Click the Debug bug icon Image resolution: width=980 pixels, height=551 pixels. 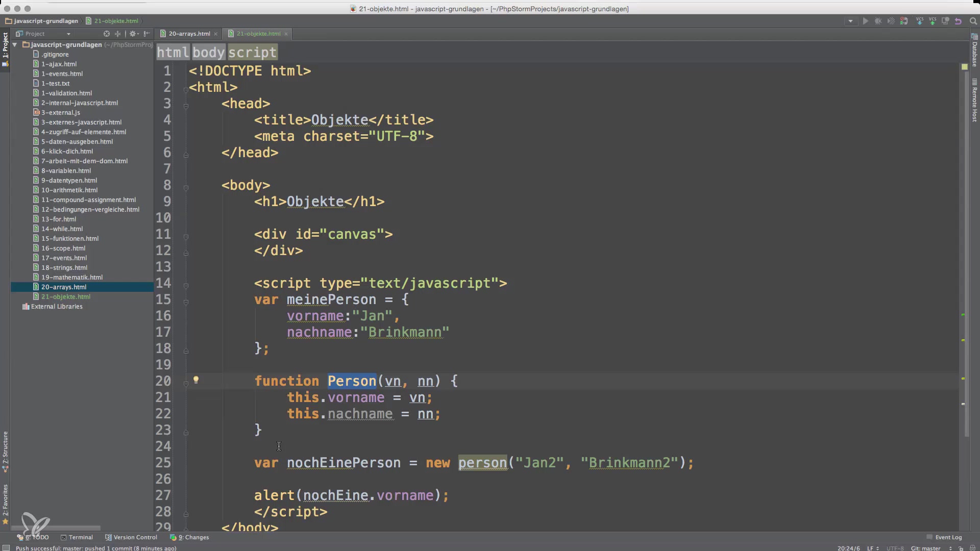pos(878,21)
